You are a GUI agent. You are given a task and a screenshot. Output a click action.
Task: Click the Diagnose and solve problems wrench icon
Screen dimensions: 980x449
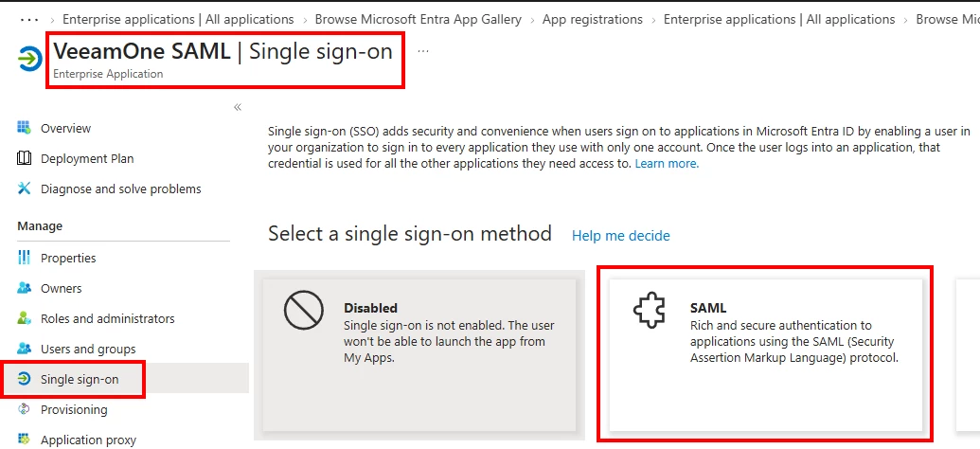(x=25, y=189)
